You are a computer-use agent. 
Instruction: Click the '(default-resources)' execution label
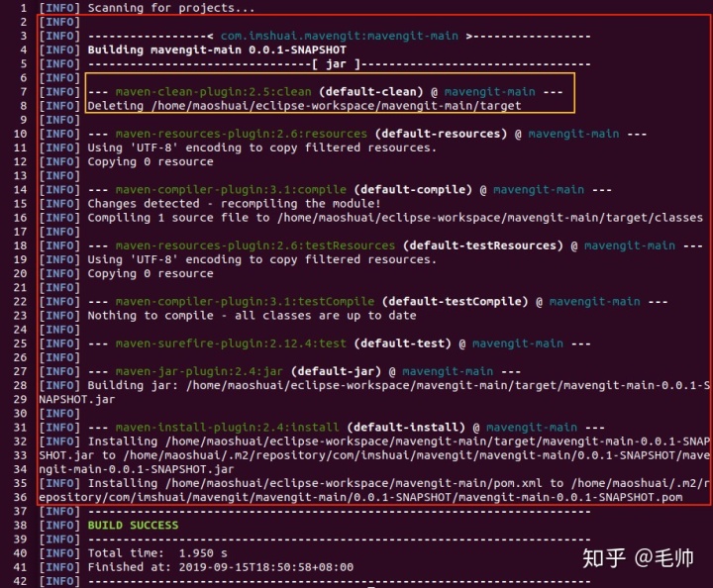tap(441, 134)
